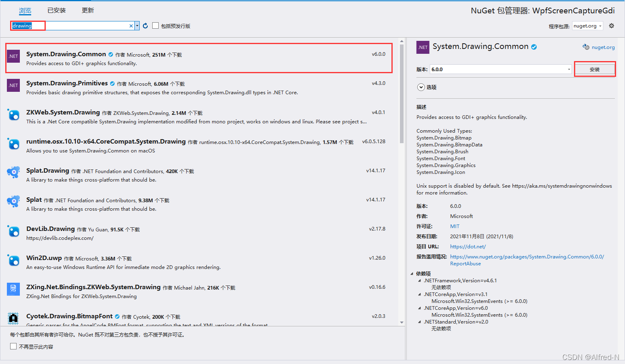The height and width of the screenshot is (364, 625).
Task: Click the System.Drawing.Common .NET package icon in list
Action: pyautogui.click(x=13, y=56)
